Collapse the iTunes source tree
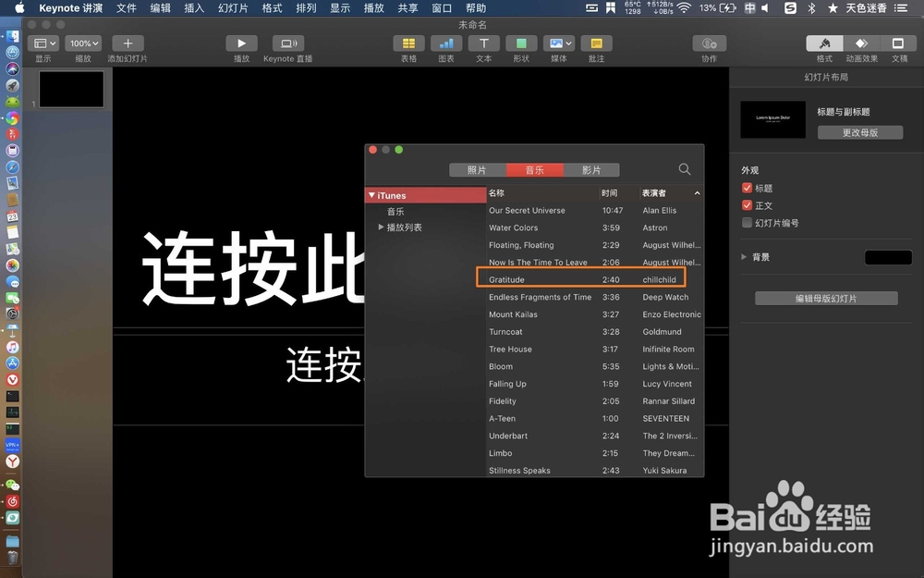The width and height of the screenshot is (924, 578). [371, 194]
